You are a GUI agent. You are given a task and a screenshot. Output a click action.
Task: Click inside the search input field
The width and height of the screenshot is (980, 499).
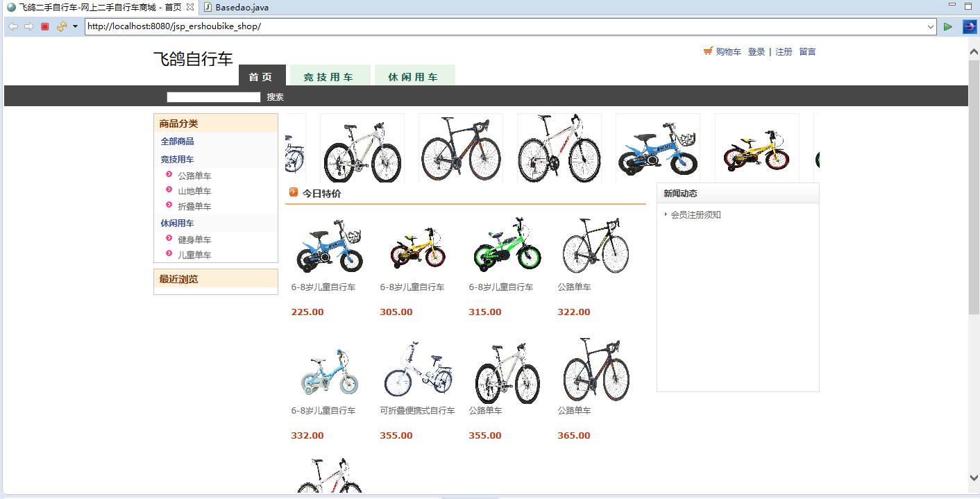click(x=213, y=96)
